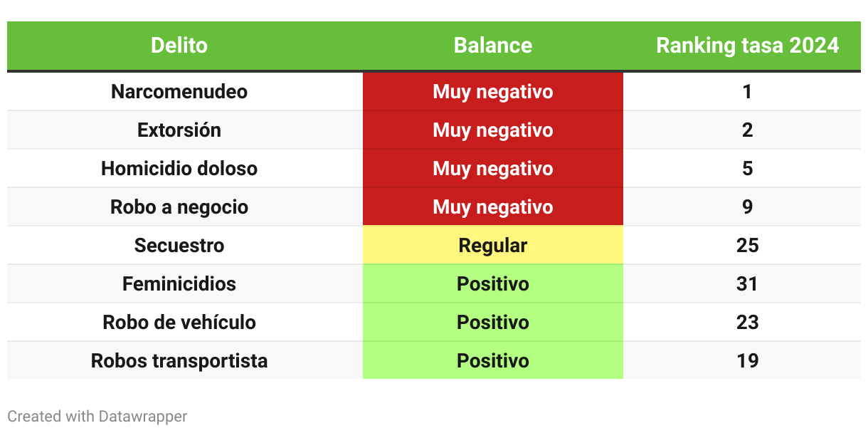Click the Ranking tasa 2024 header
Viewport: 868px width, 433px height.
pyautogui.click(x=747, y=46)
